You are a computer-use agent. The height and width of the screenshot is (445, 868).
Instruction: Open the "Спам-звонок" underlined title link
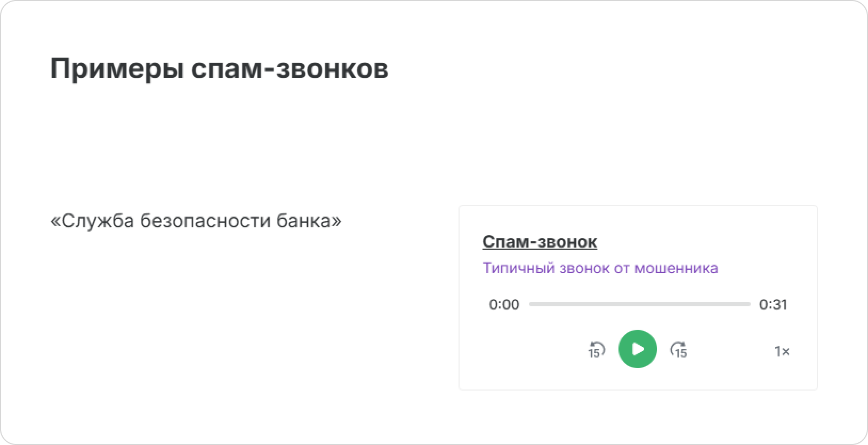click(540, 242)
